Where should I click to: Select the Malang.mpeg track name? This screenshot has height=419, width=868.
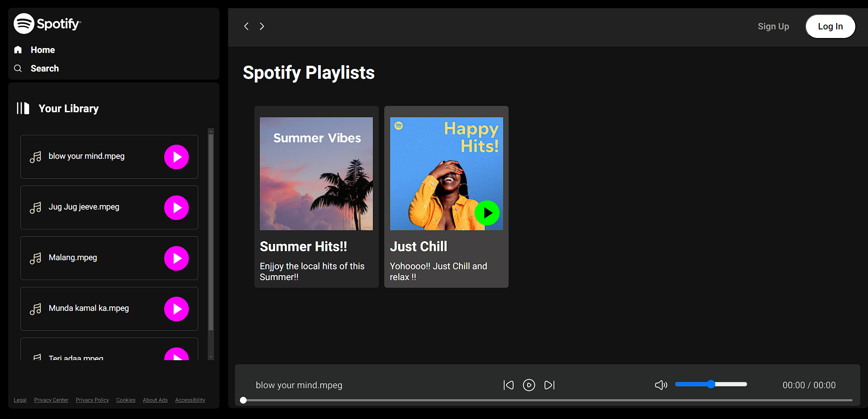73,257
